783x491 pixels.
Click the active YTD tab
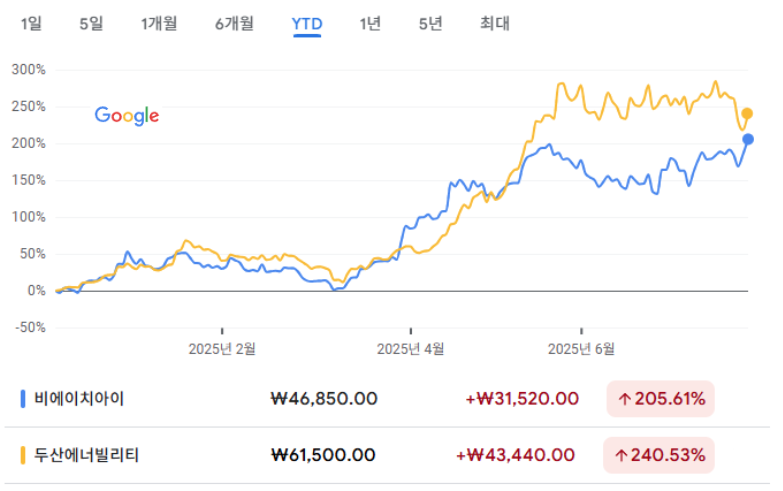coord(307,24)
